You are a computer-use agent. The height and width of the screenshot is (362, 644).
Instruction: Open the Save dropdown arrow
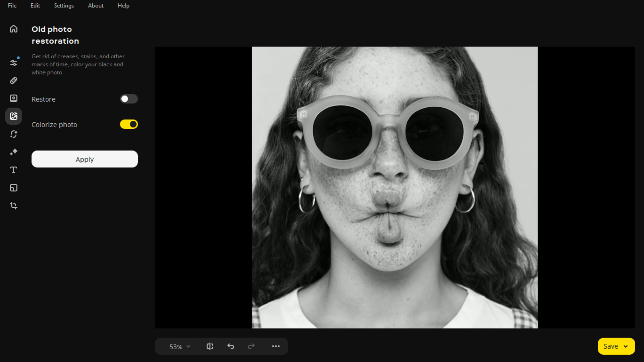coord(626,347)
